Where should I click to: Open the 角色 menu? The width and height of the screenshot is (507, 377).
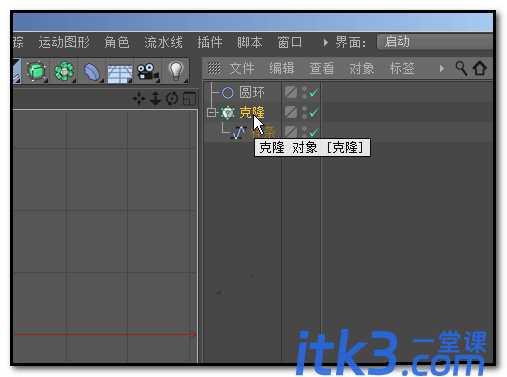117,42
